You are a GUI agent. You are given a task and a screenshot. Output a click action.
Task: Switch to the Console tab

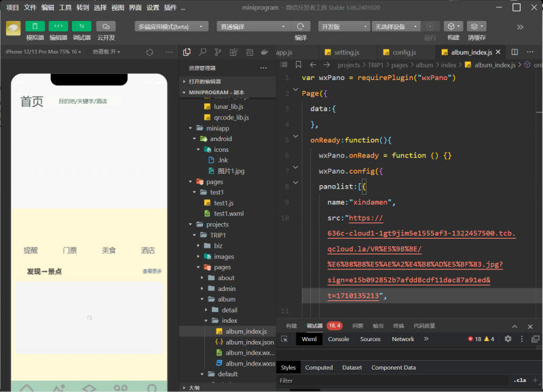click(x=338, y=339)
